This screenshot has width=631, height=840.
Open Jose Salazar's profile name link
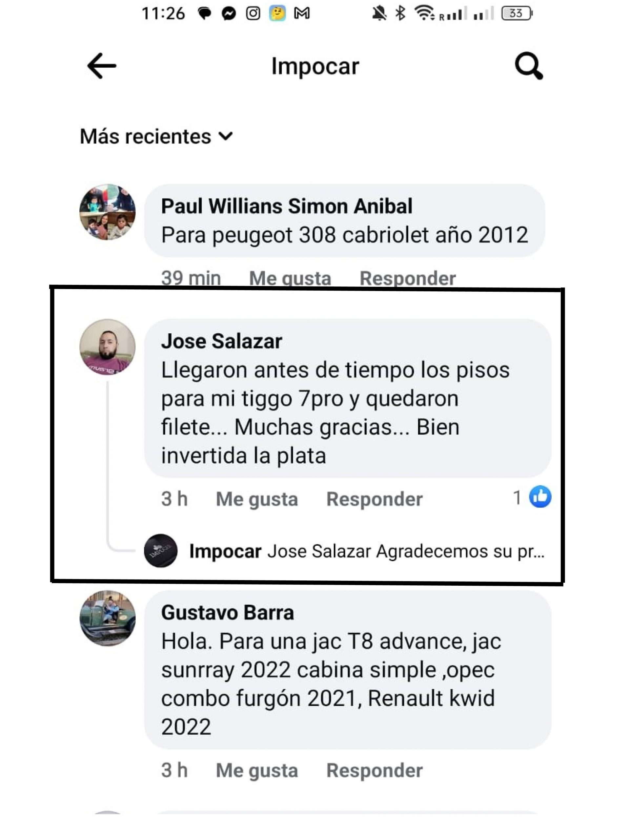pos(222,341)
